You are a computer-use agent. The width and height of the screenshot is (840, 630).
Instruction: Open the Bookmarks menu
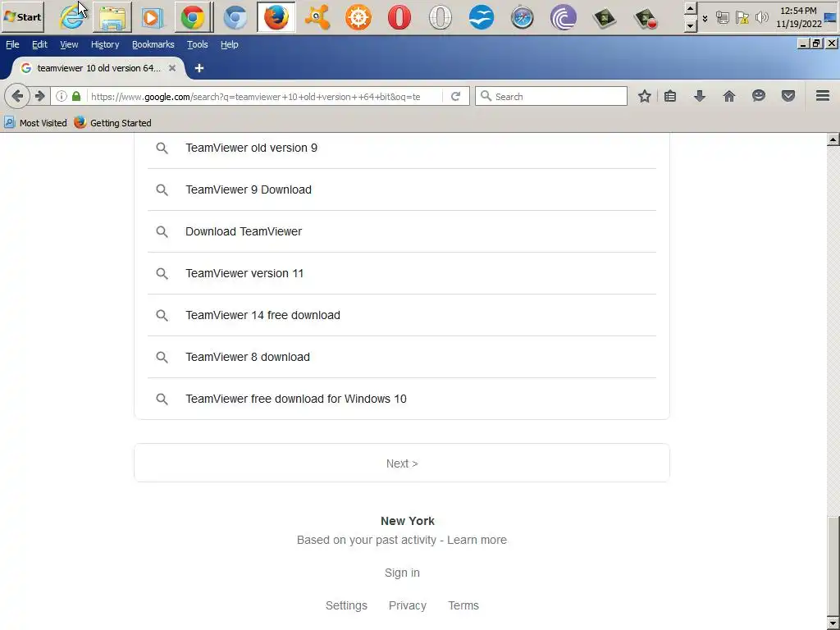(x=153, y=44)
